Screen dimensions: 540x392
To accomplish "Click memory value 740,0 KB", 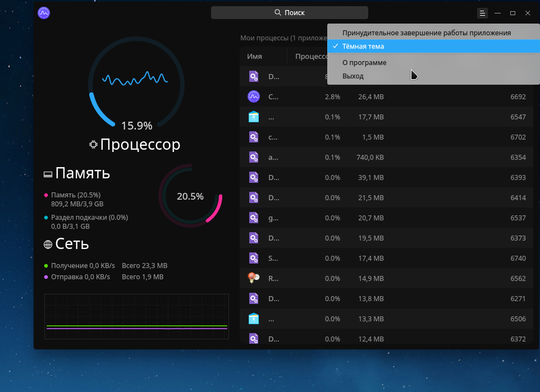I will pyautogui.click(x=370, y=157).
